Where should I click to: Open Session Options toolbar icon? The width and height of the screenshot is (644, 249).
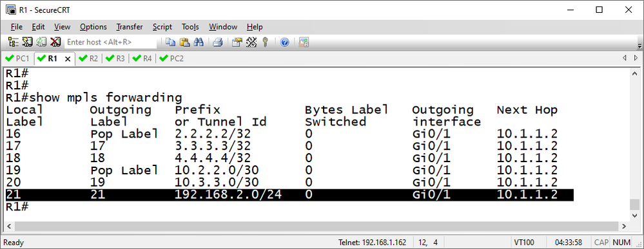pos(237,42)
